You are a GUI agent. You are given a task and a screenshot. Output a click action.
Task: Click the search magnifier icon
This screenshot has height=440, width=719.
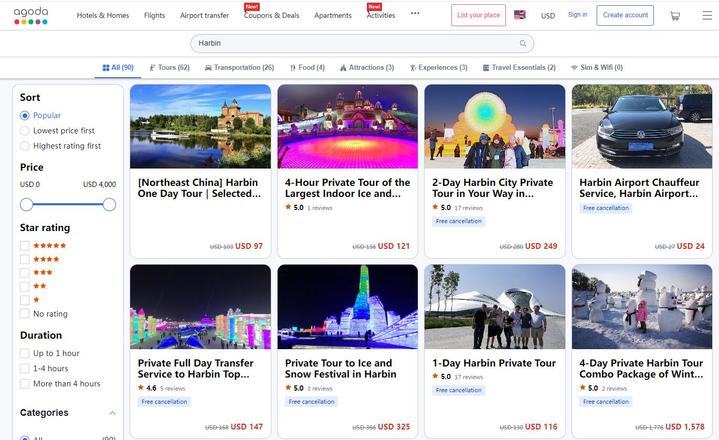(522, 44)
